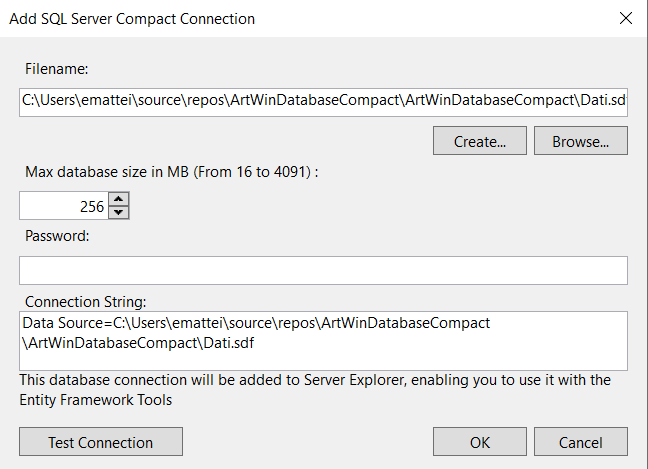Close the Add SQL Server Compact Connection window
648x469 pixels.
(626, 18)
